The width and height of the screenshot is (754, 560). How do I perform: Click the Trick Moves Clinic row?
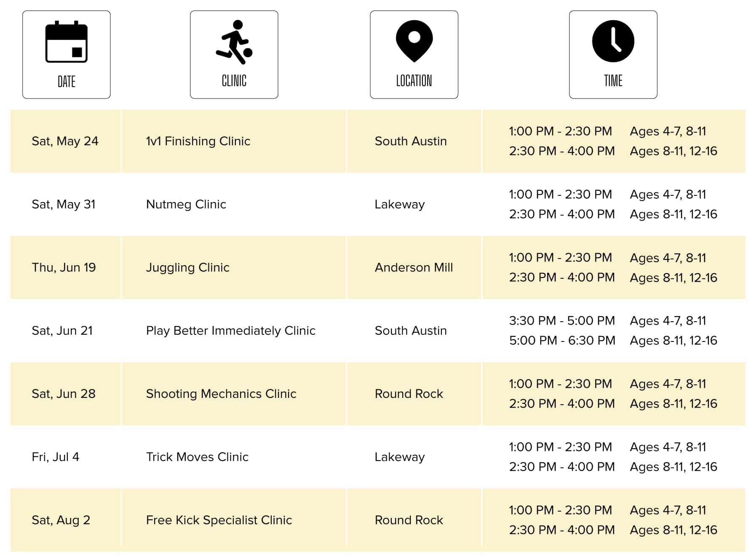point(197,457)
